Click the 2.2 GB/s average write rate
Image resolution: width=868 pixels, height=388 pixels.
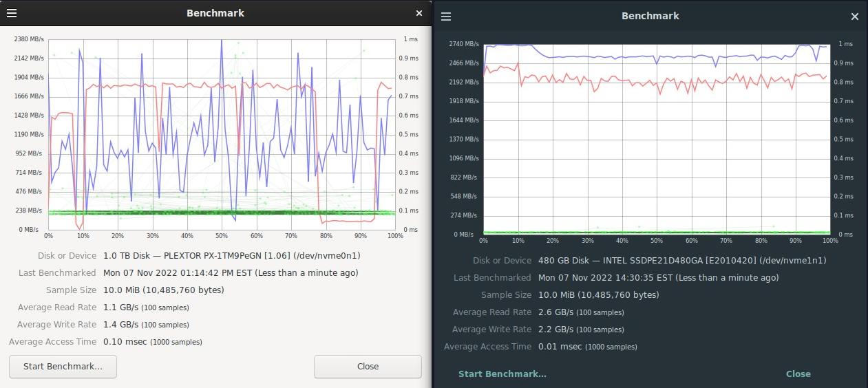point(581,330)
